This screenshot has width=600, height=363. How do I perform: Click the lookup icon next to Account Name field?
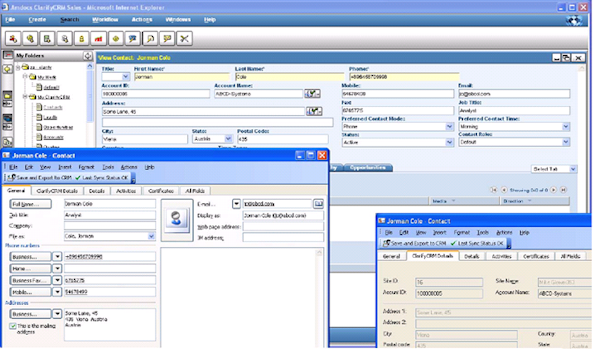[x=313, y=94]
